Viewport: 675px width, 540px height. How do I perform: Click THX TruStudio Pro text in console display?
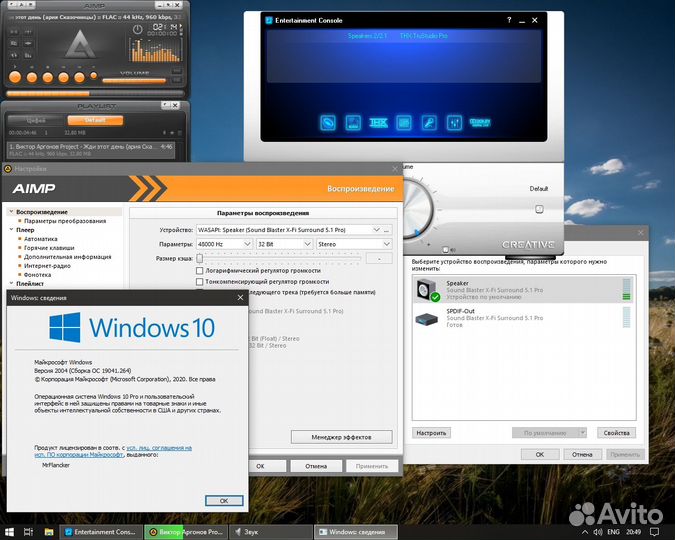click(424, 36)
